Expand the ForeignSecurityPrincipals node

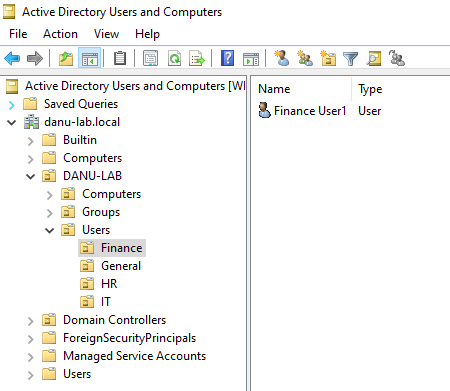point(31,339)
